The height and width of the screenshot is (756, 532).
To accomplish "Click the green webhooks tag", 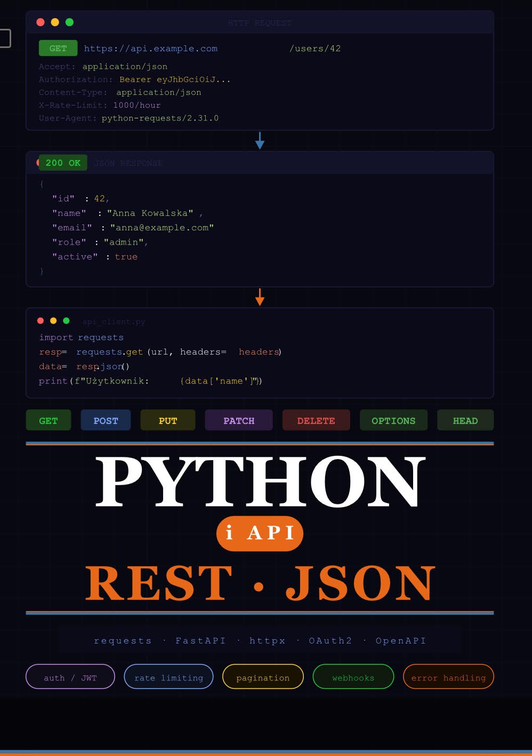I will 353,677.
